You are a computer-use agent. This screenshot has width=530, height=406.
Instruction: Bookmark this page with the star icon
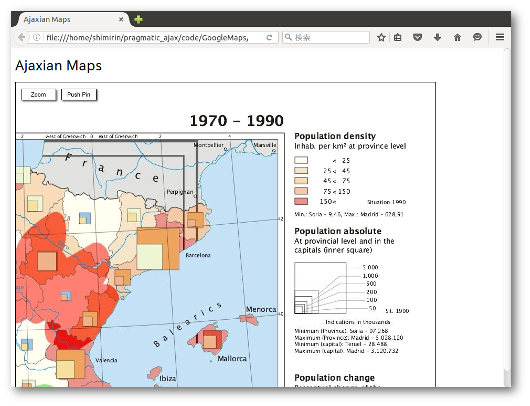click(381, 37)
